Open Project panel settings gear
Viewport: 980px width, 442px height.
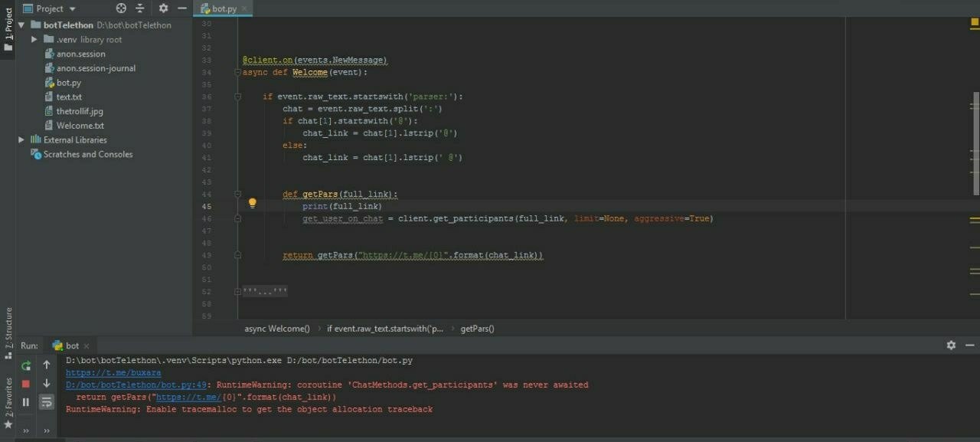click(163, 8)
